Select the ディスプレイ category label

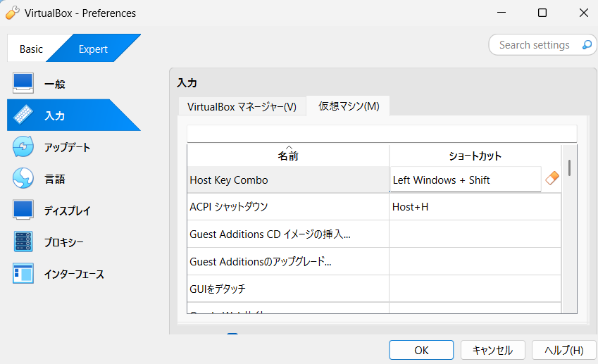tap(67, 211)
